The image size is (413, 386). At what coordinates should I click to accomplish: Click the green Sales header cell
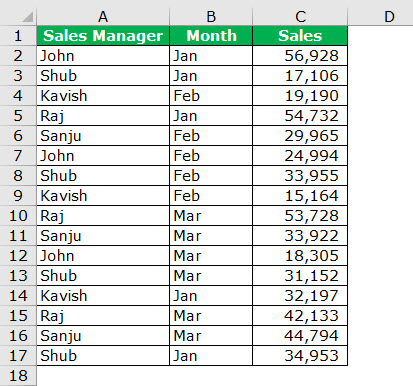(x=300, y=36)
